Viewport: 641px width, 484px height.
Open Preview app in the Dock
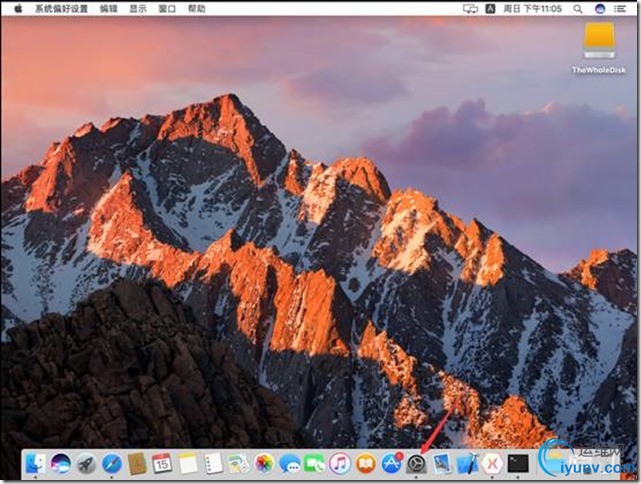442,464
